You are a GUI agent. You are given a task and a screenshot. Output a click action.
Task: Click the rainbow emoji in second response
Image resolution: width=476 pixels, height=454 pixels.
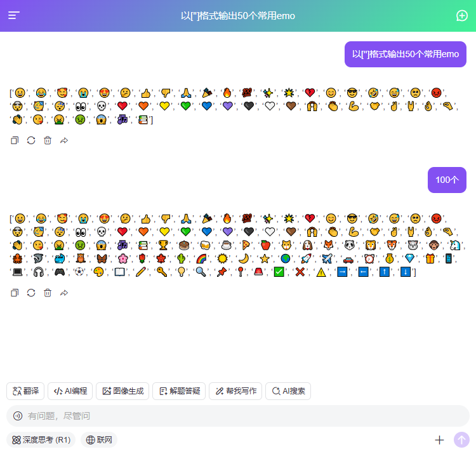point(201,258)
